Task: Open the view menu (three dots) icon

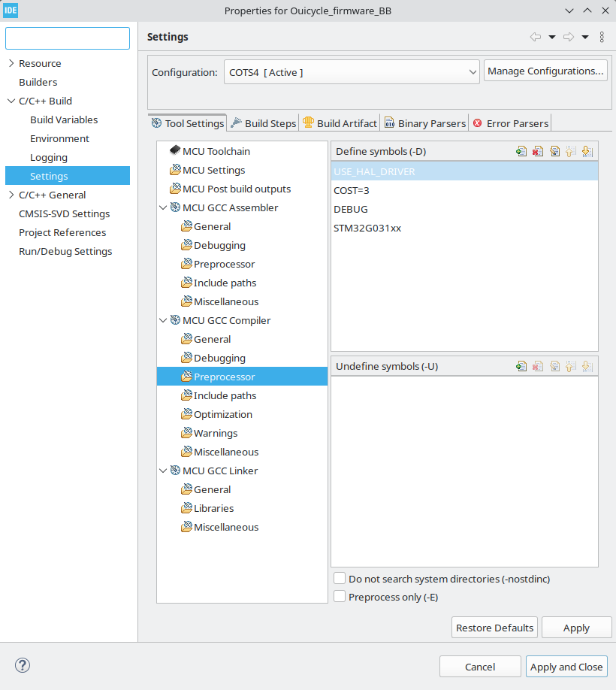Action: [602, 37]
